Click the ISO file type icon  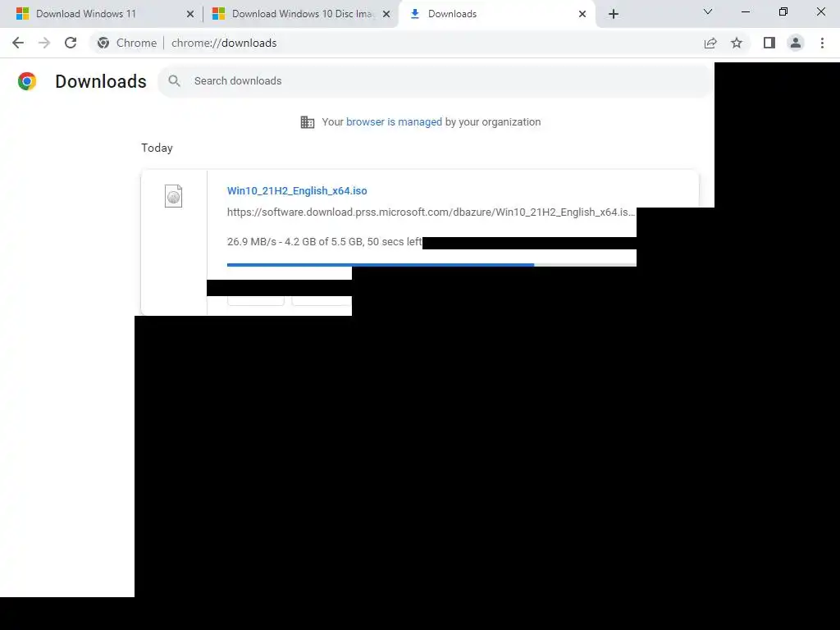click(174, 196)
